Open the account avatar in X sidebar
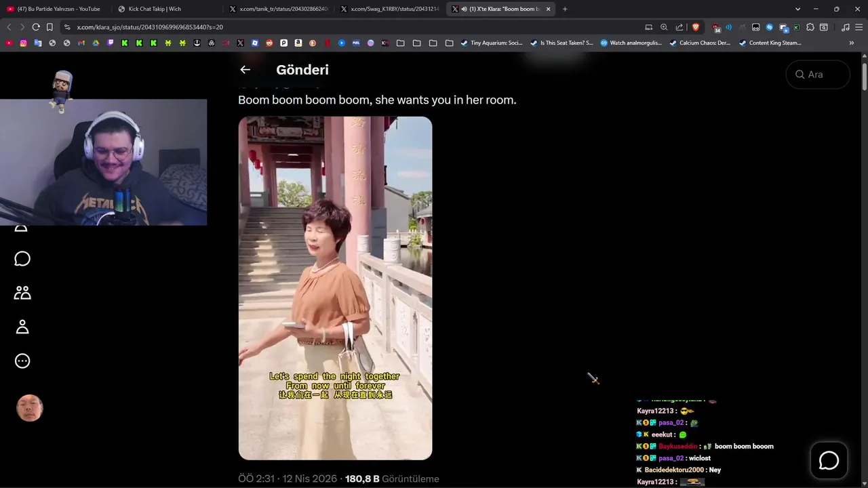The image size is (868, 488). point(30,408)
